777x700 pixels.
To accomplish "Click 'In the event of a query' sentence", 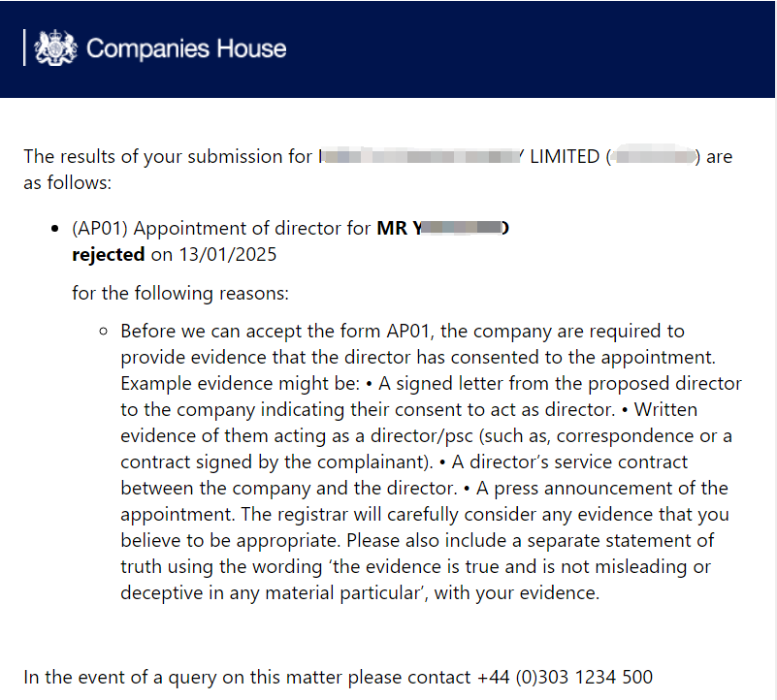I will point(119,677).
